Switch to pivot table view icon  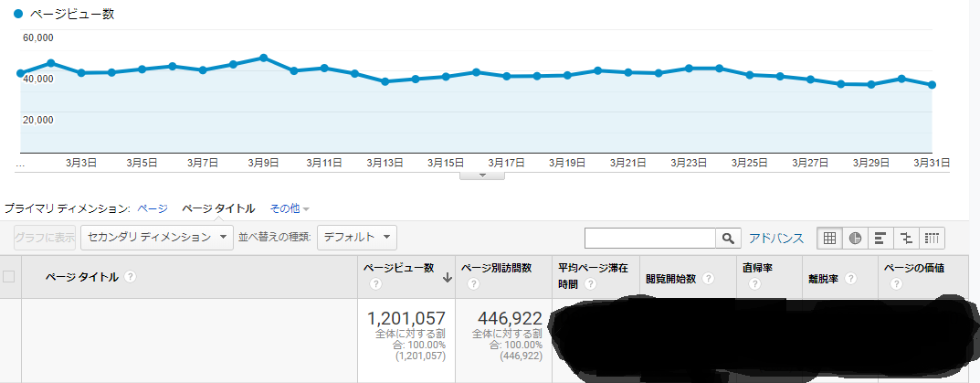[x=932, y=238]
